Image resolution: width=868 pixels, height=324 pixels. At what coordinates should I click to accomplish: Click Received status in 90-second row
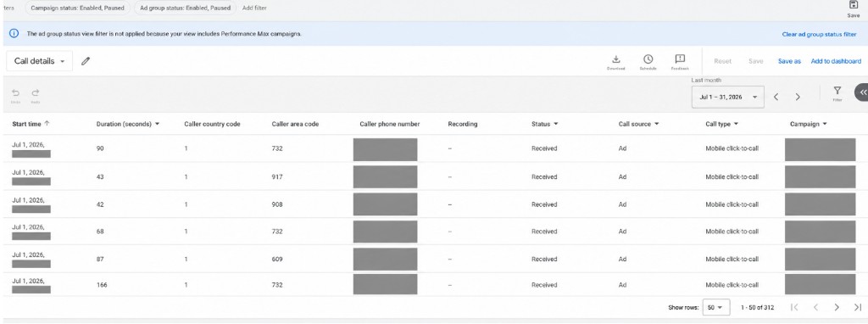(x=544, y=148)
